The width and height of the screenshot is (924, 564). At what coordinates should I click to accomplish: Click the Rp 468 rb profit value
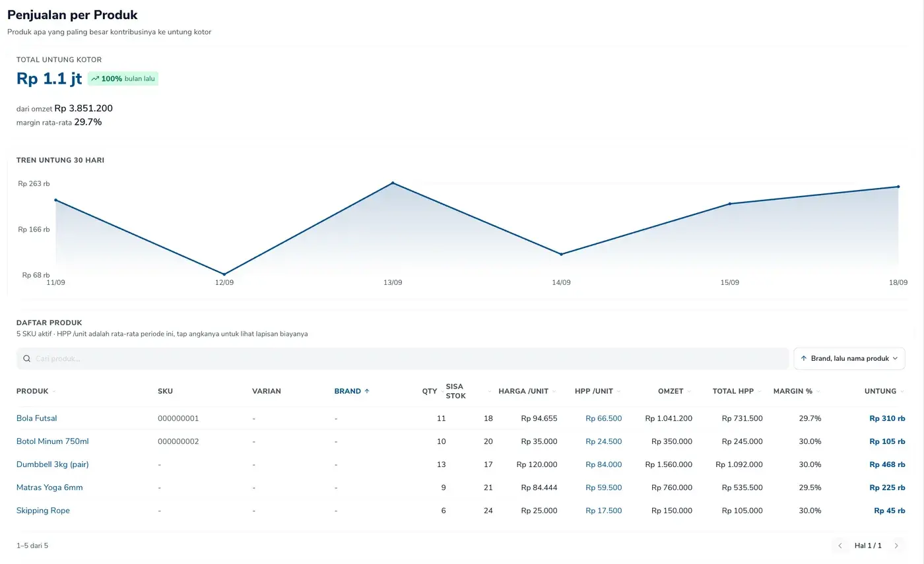(887, 464)
